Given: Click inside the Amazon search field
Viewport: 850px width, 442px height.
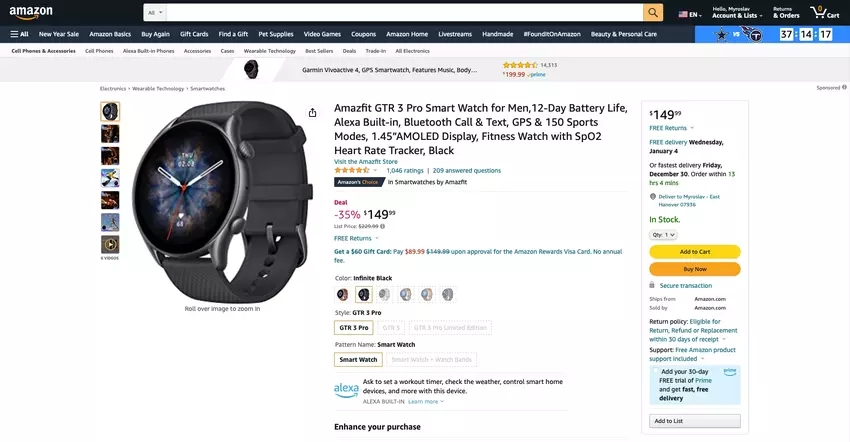Looking at the screenshot, I should tap(400, 13).
